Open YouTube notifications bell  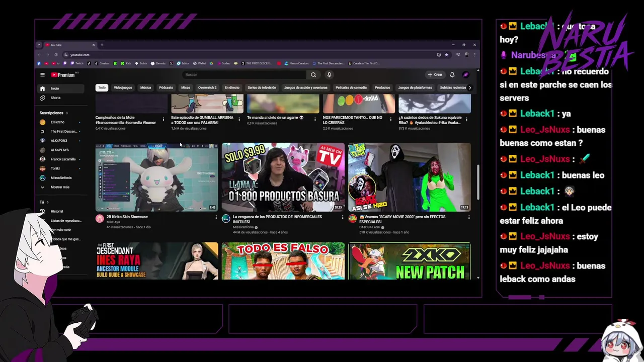point(452,75)
